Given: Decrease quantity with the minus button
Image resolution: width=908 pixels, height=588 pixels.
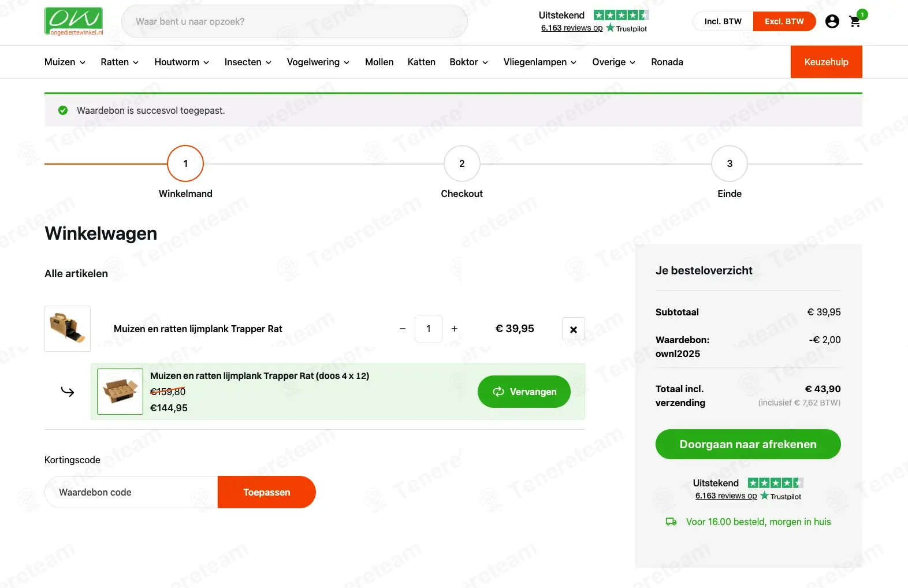Looking at the screenshot, I should coord(403,329).
